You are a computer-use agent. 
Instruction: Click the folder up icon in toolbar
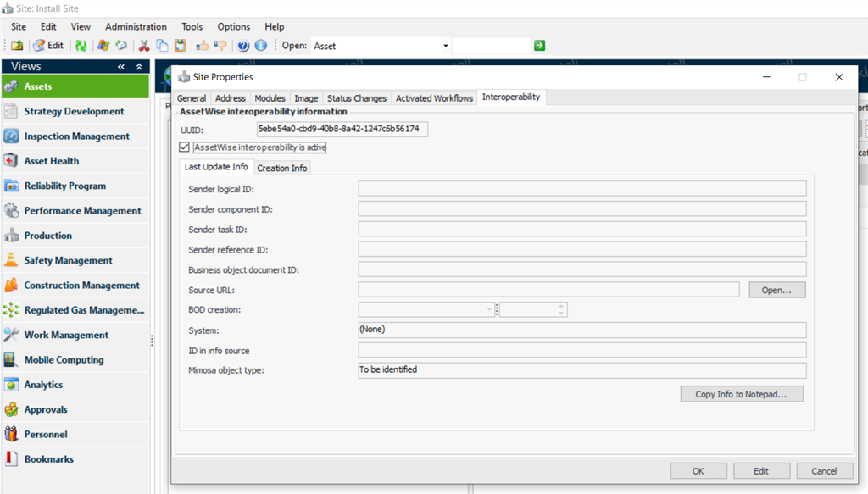click(x=17, y=46)
